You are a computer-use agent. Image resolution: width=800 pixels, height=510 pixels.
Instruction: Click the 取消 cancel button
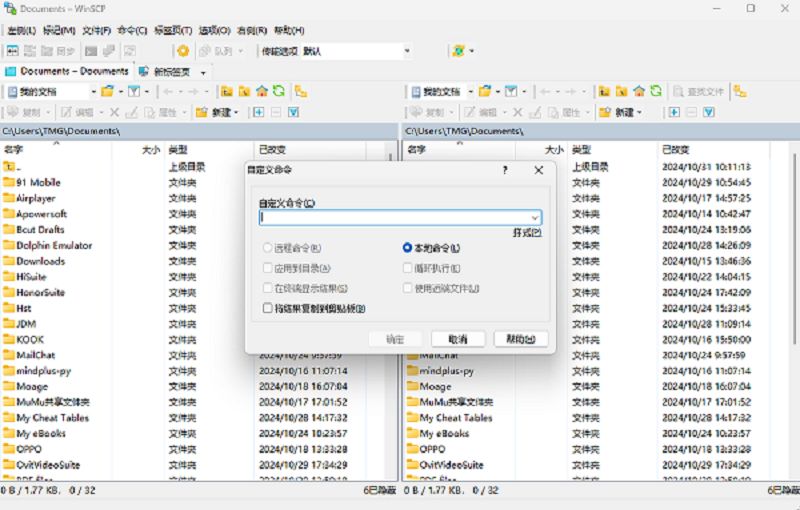(x=458, y=339)
